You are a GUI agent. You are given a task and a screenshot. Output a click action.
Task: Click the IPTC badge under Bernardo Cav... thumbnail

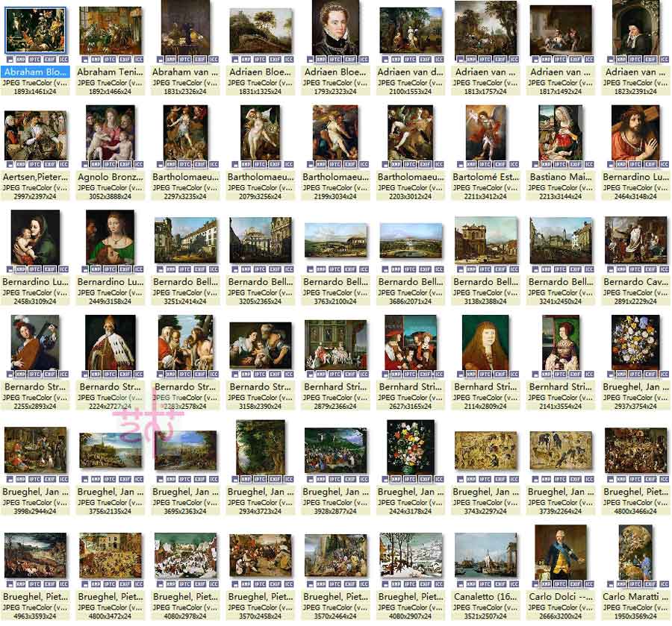(x=635, y=269)
